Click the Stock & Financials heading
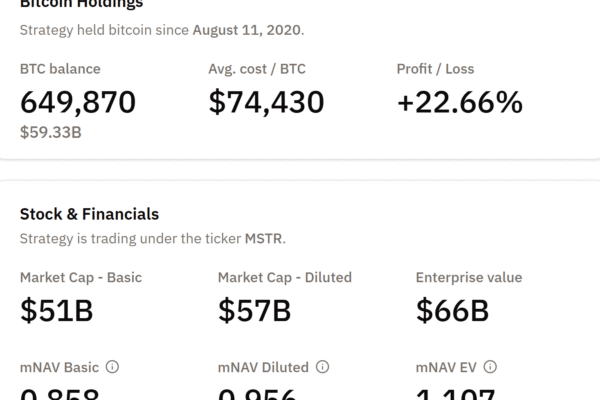The width and height of the screenshot is (600, 400). [x=89, y=214]
